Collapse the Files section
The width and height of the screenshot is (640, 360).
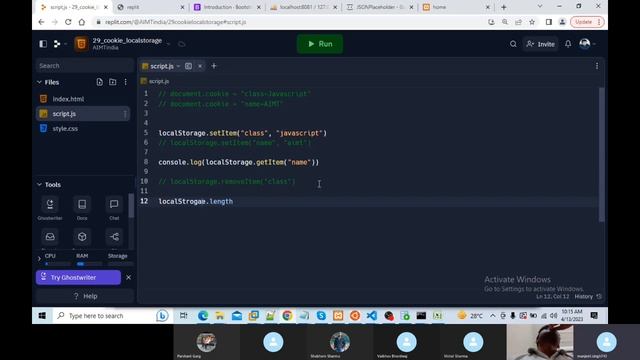[x=39, y=82]
